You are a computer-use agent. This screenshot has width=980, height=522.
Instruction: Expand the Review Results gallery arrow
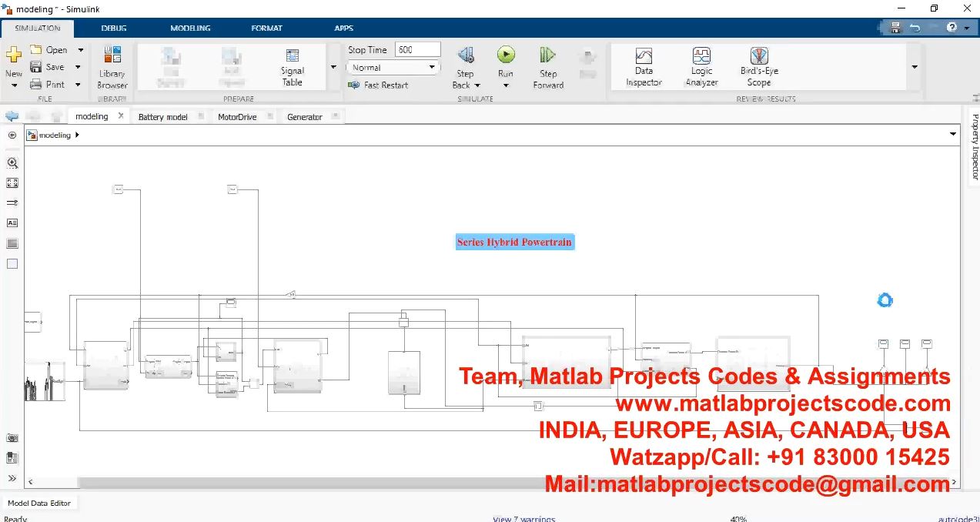(x=915, y=68)
